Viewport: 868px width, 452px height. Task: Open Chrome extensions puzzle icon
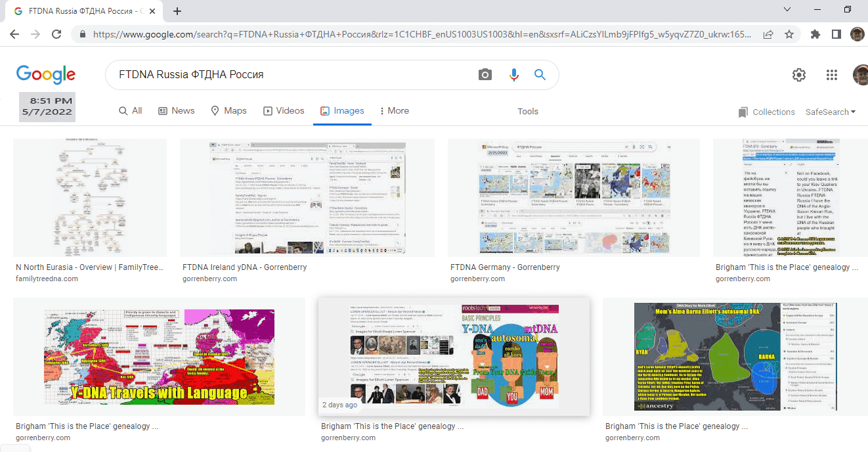[x=815, y=34]
